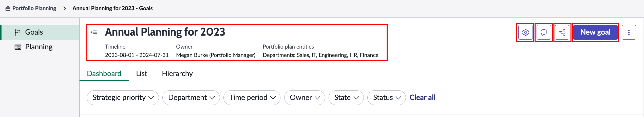Screen dimensions: 644x117
Task: Open the three-dot more options menu
Action: [x=629, y=32]
